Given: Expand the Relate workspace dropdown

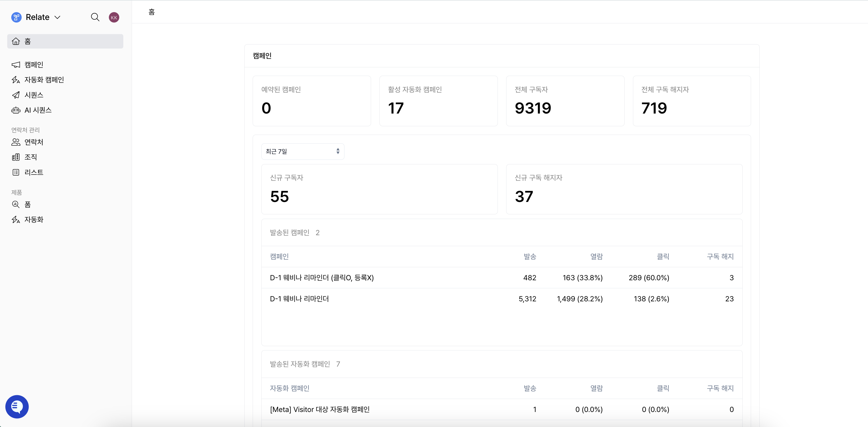Looking at the screenshot, I should pos(58,17).
